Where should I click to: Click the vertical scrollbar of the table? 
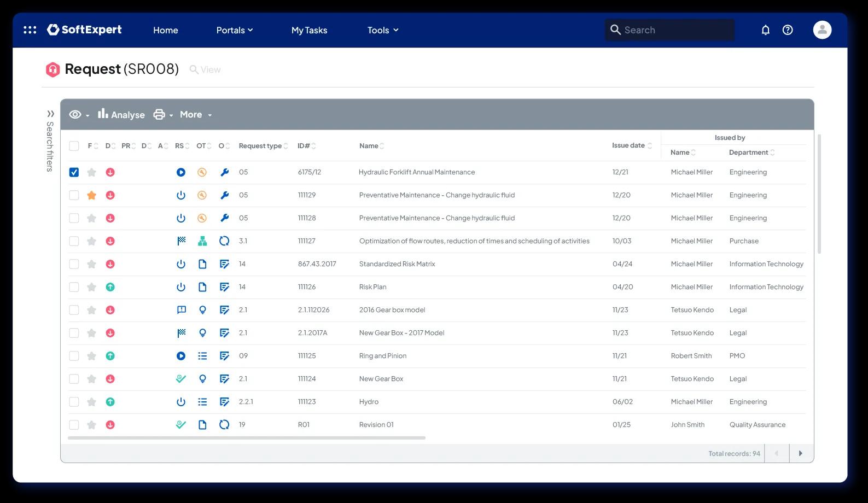click(x=819, y=194)
